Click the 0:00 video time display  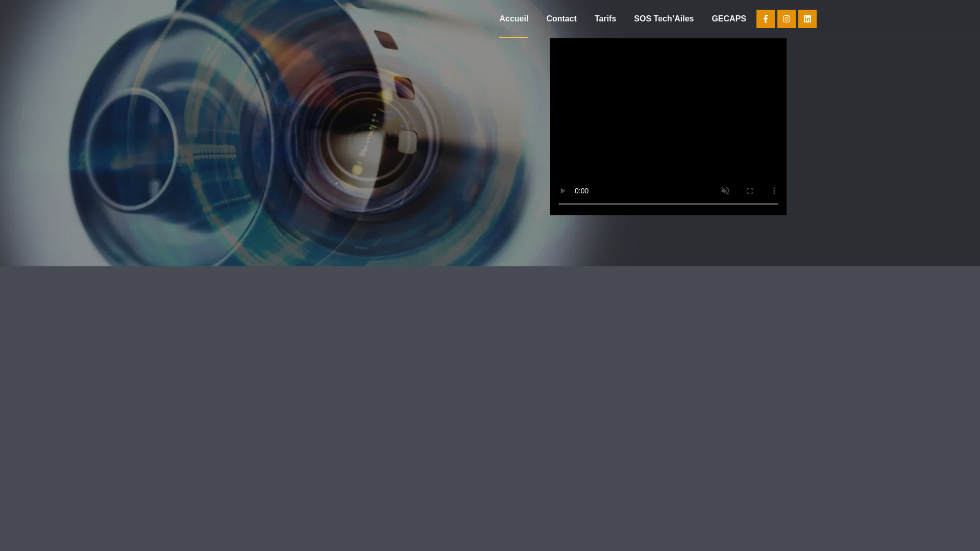click(581, 191)
